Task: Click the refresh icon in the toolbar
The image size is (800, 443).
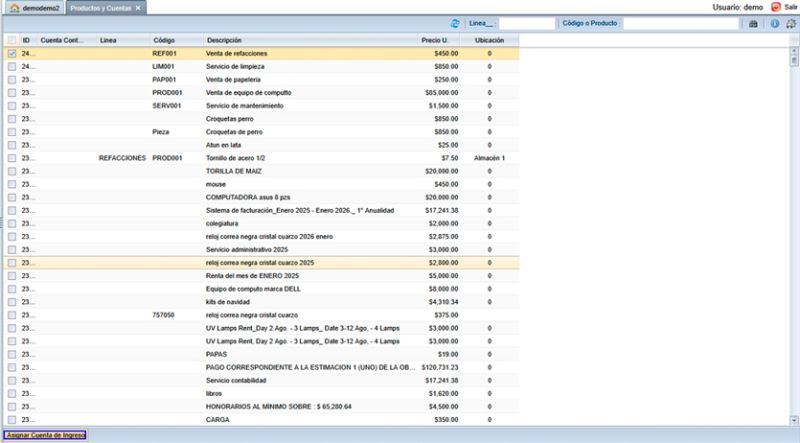Action: [x=455, y=23]
